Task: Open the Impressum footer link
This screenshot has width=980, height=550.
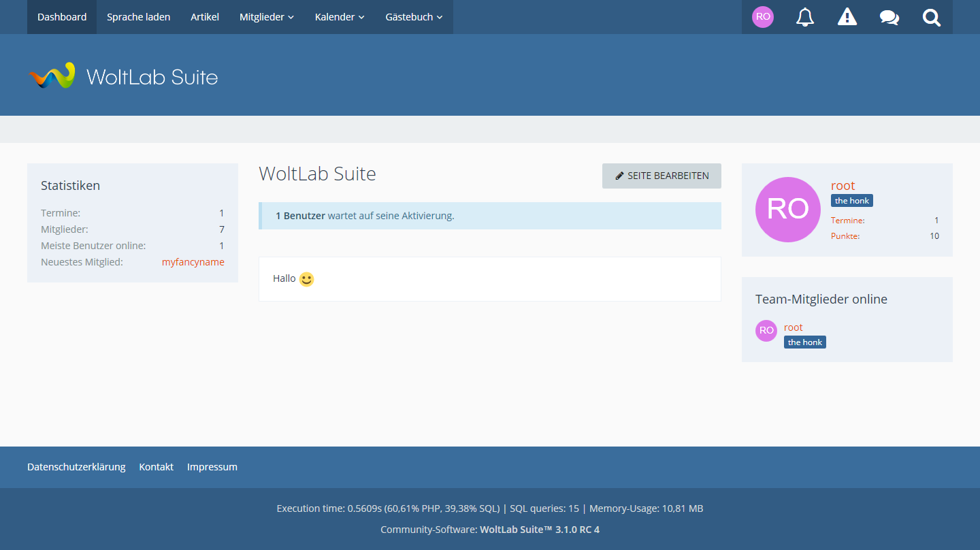Action: pyautogui.click(x=212, y=467)
